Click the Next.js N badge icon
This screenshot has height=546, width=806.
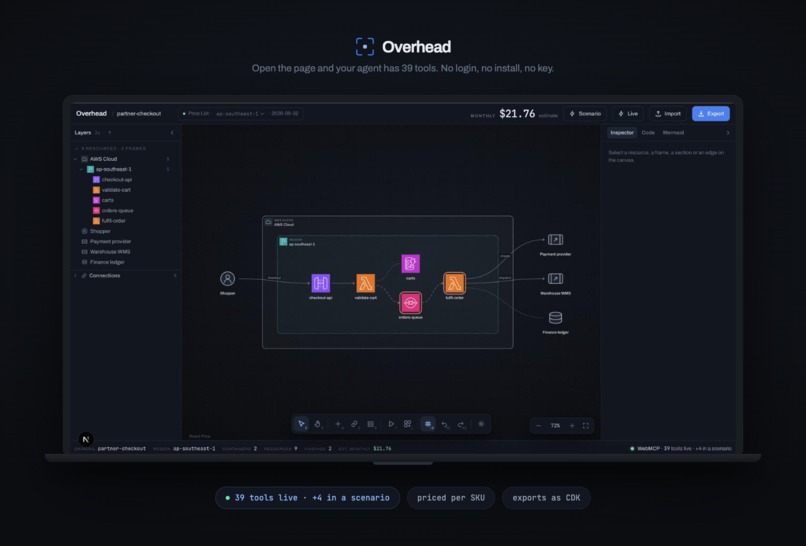click(x=86, y=439)
